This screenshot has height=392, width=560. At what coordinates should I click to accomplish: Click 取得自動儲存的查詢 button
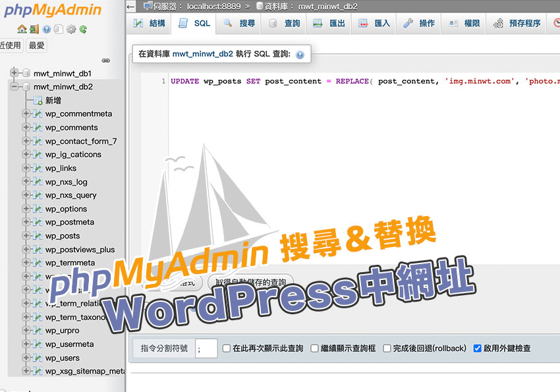(250, 283)
